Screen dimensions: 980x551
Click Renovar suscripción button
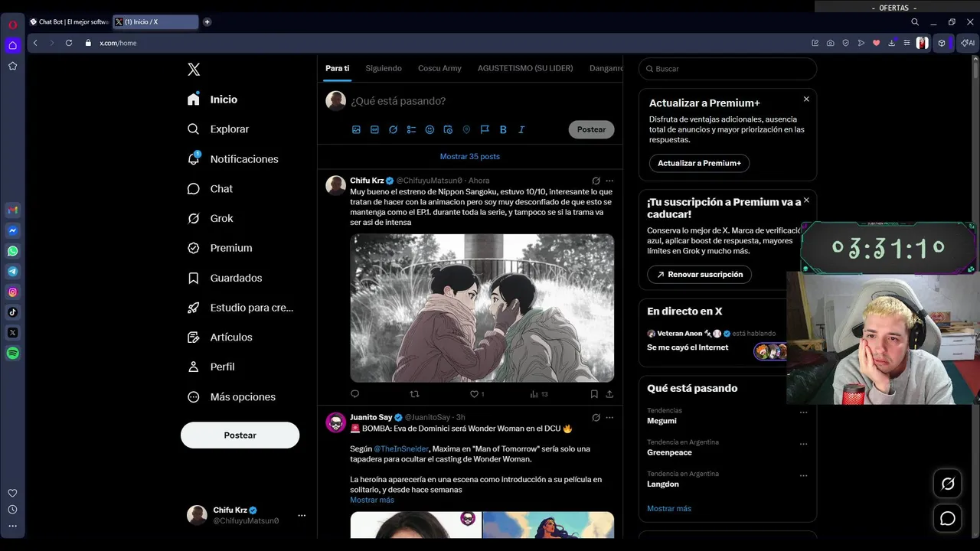pos(699,274)
